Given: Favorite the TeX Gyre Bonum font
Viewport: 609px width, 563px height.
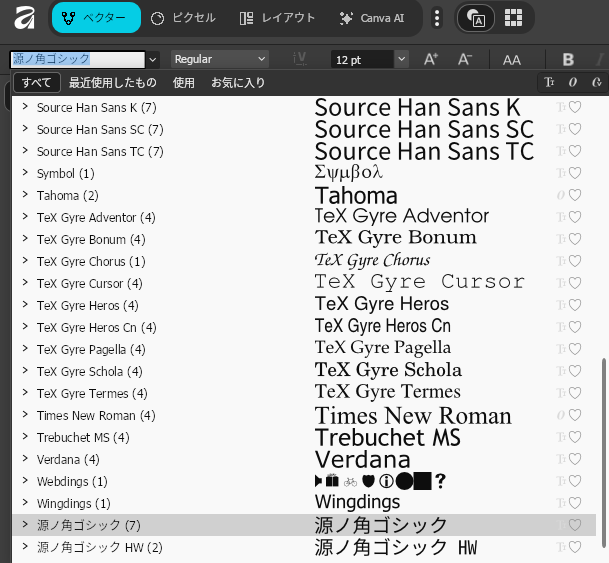Looking at the screenshot, I should tap(575, 239).
